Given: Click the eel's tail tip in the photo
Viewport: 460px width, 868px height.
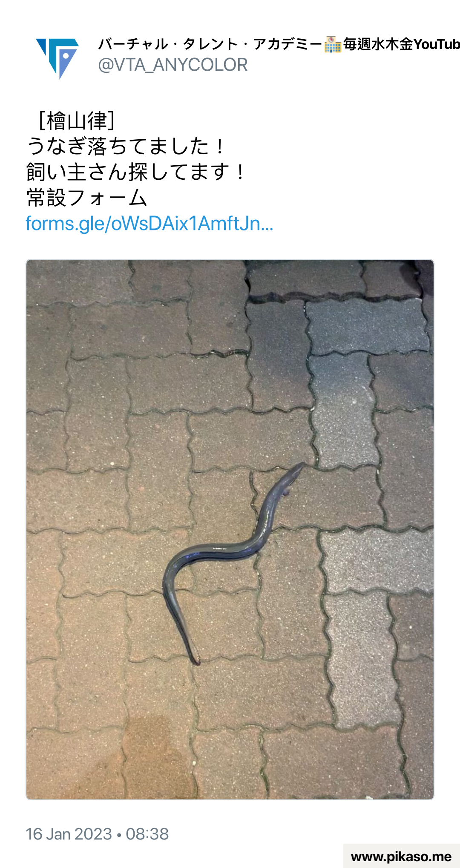Looking at the screenshot, I should coord(195,659).
